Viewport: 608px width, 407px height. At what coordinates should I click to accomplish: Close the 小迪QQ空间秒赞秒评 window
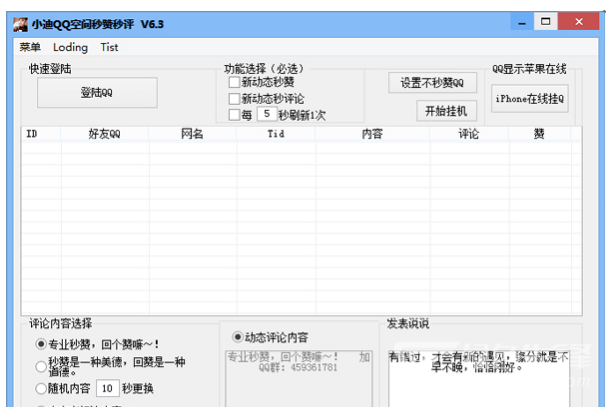point(579,21)
